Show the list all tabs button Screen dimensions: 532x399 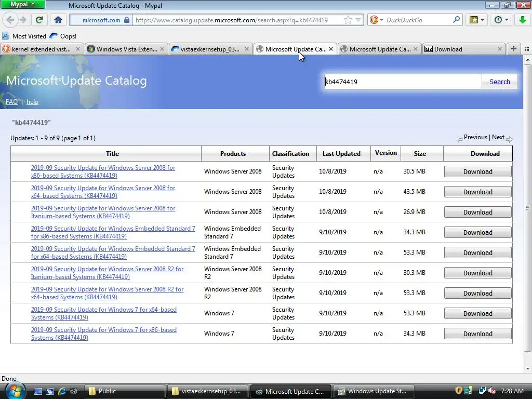coord(527,49)
